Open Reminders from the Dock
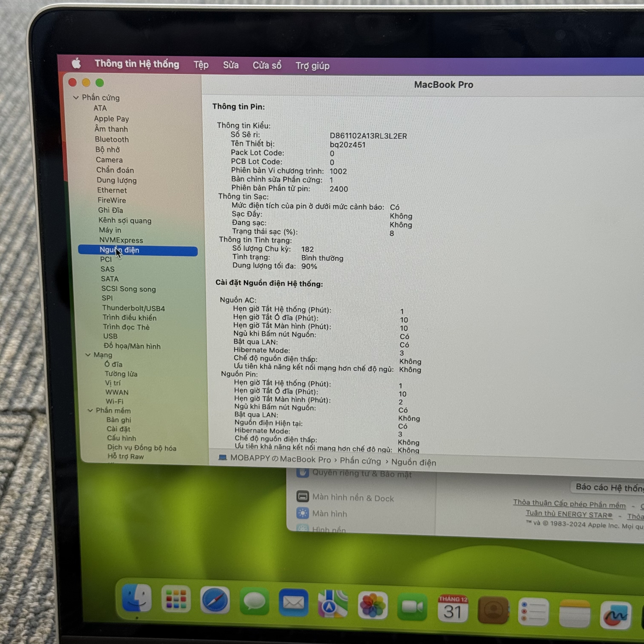 pyautogui.click(x=533, y=612)
